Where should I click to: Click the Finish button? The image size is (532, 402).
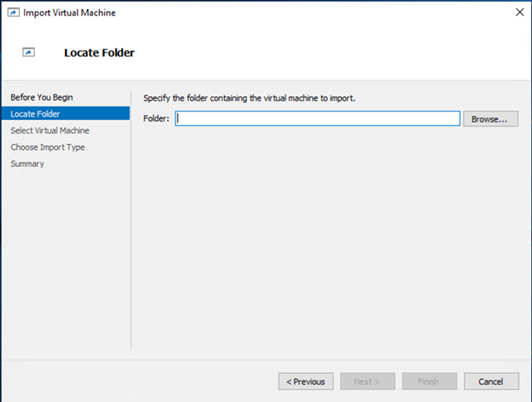[430, 382]
